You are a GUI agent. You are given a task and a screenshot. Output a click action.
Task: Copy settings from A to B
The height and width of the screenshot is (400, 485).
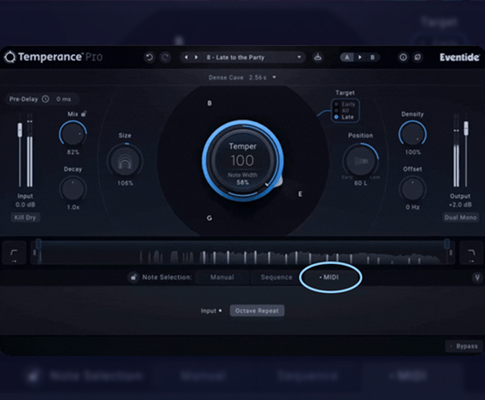click(360, 57)
